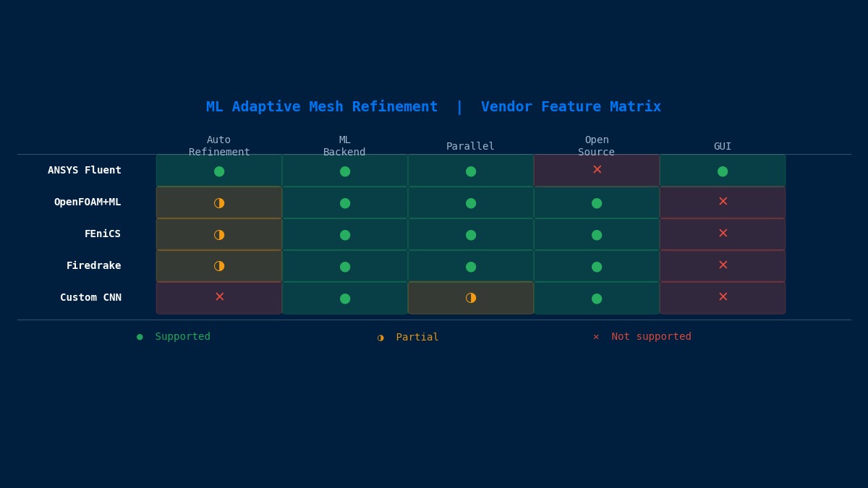The height and width of the screenshot is (488, 868).
Task: Toggle OpenFOAM+ML GUI support off
Action: (x=723, y=201)
